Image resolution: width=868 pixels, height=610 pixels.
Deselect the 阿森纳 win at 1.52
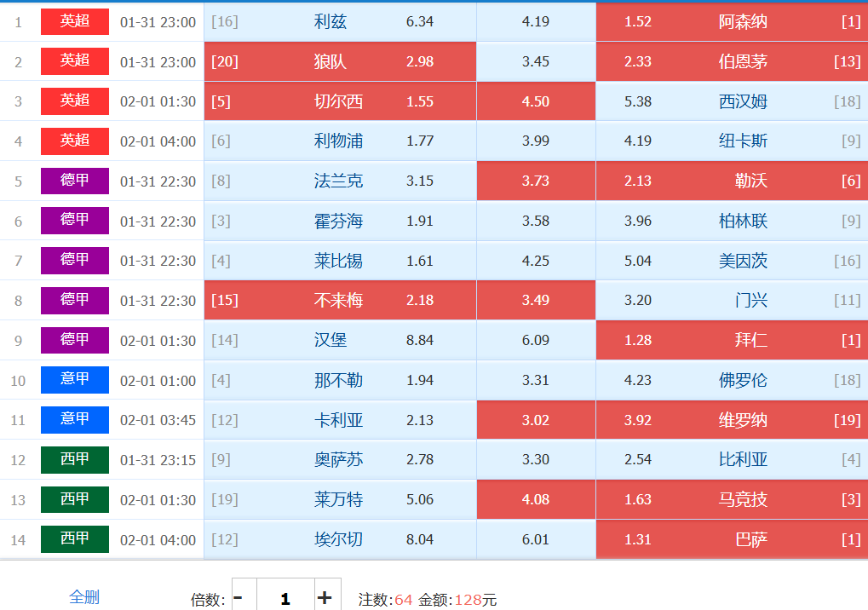(731, 22)
